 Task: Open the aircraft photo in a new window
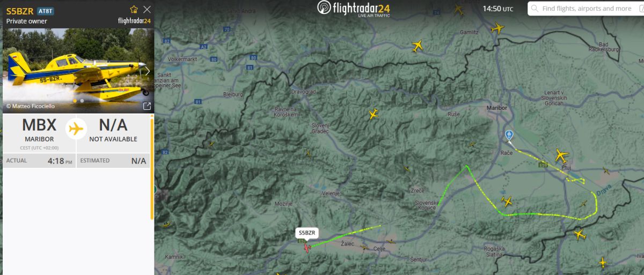(147, 106)
